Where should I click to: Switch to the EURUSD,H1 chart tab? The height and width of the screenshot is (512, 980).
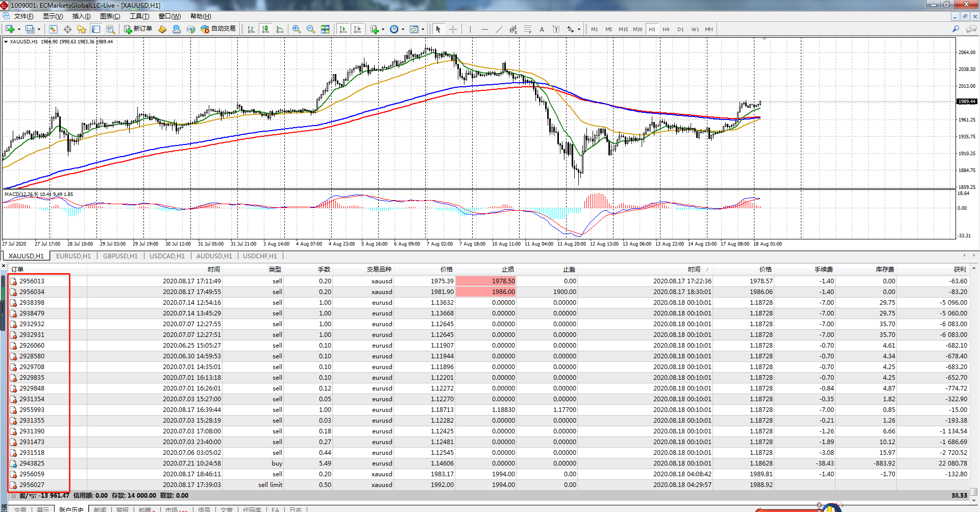coord(73,256)
